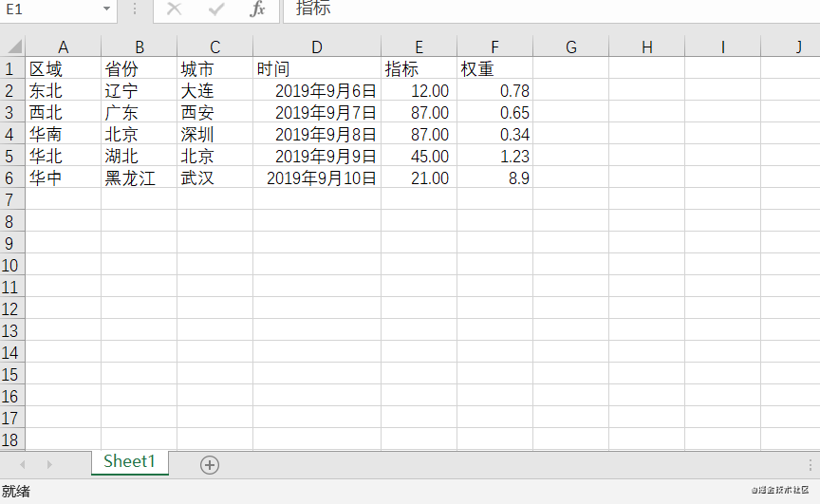The height and width of the screenshot is (504, 820).
Task: Click the previous sheet navigation arrow
Action: pos(22,464)
